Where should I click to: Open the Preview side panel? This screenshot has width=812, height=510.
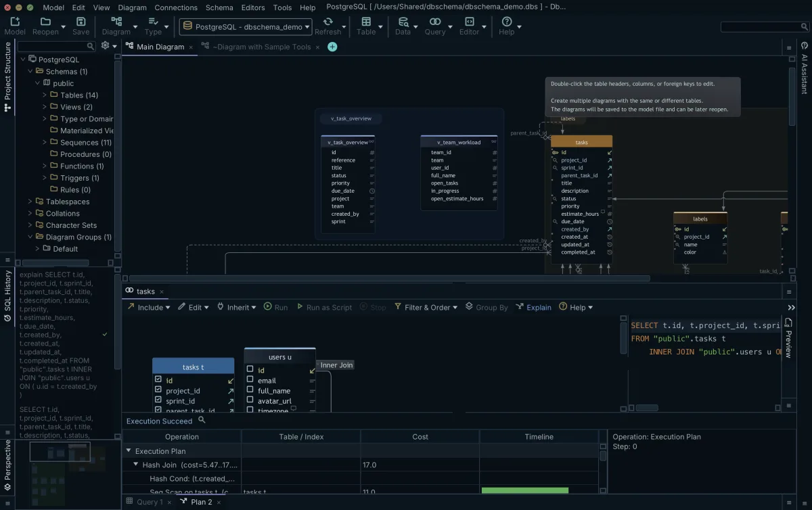(x=788, y=338)
